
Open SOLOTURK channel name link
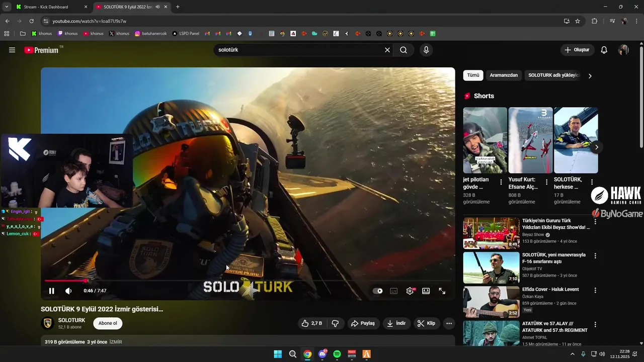(71, 320)
